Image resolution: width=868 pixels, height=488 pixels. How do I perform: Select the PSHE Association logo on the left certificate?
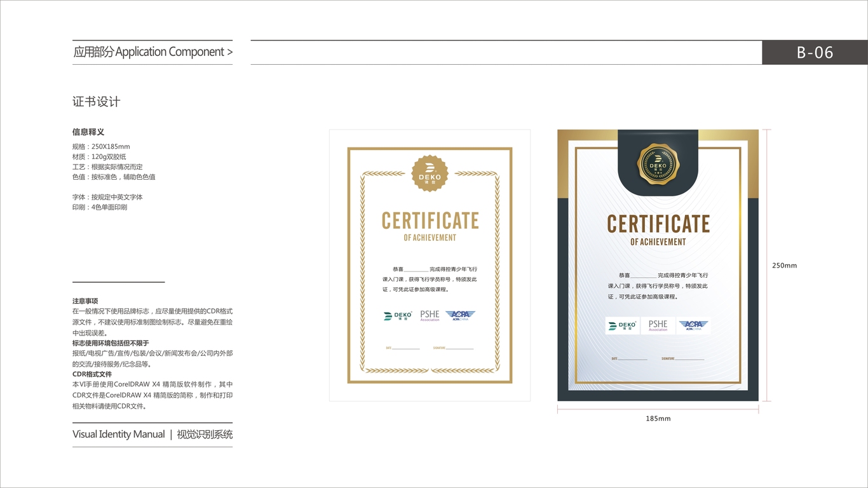430,315
